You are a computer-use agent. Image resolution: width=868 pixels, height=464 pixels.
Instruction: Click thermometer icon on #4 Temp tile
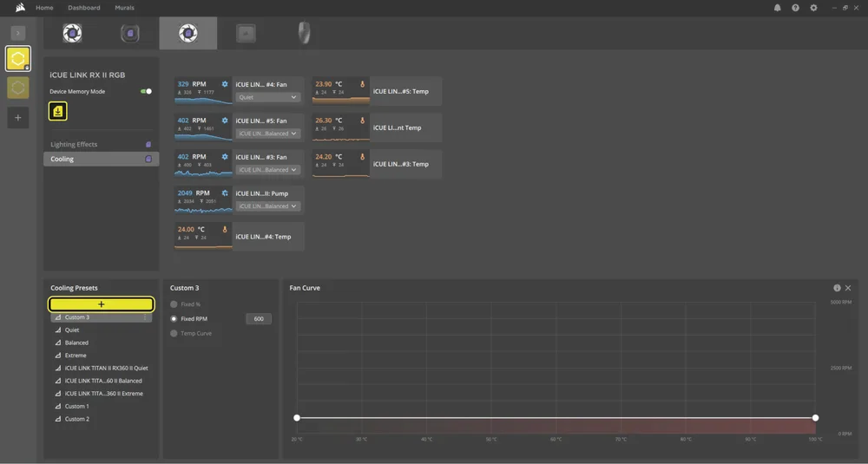(225, 229)
